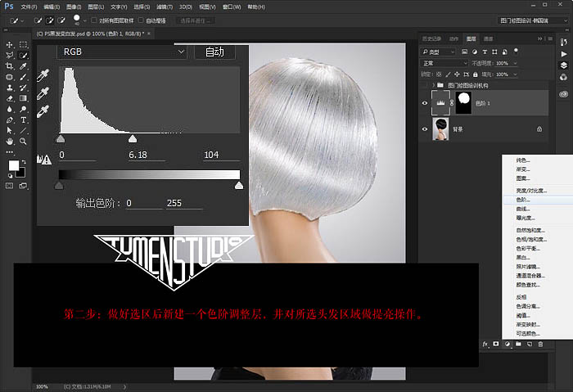The width and height of the screenshot is (573, 392).
Task: Click the add layer mask icon
Action: coord(496,345)
